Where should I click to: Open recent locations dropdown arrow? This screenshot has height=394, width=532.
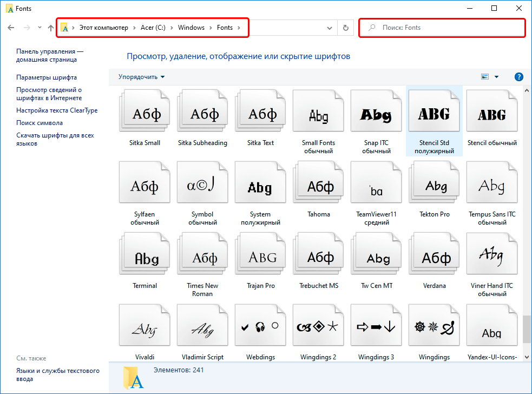[40, 28]
